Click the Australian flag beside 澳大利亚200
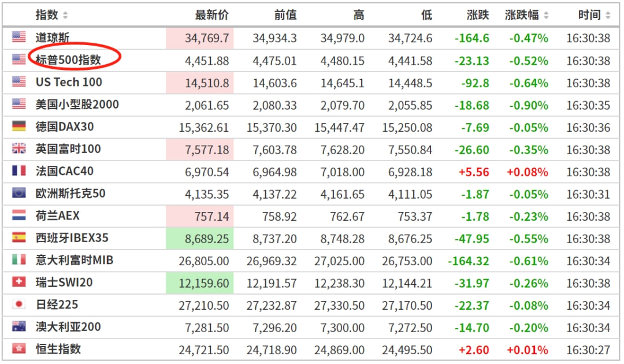The image size is (624, 364). point(18,326)
